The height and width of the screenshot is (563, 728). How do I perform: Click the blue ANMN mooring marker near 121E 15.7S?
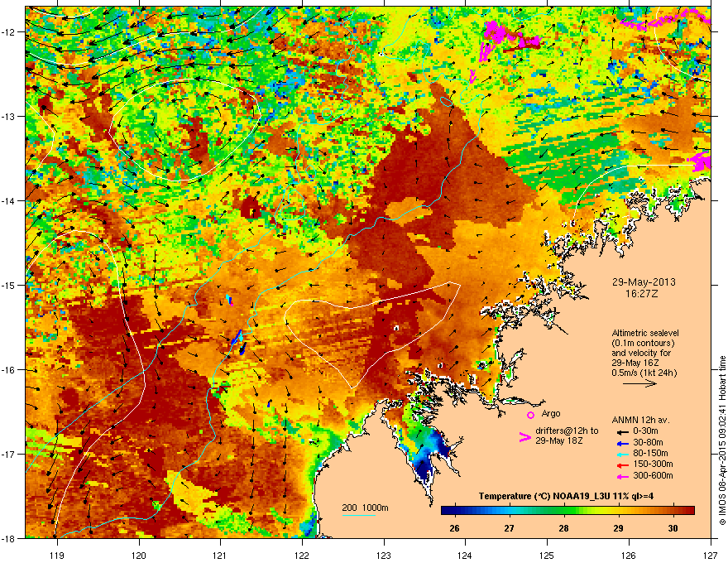tap(238, 336)
